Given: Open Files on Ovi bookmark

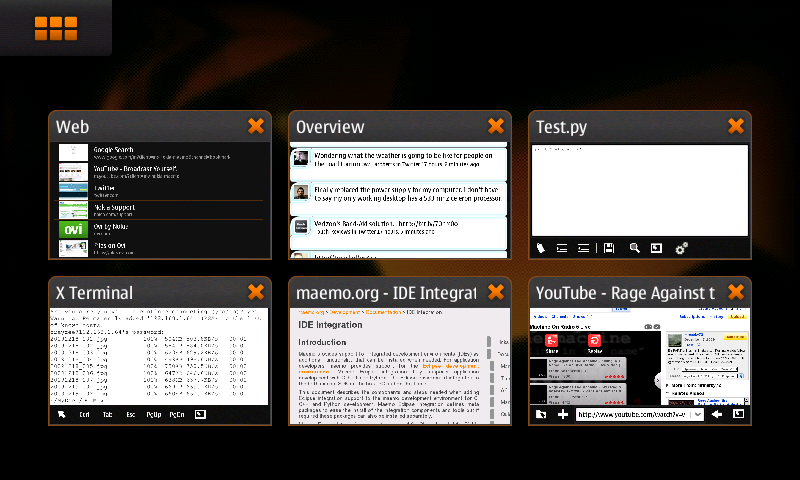Looking at the screenshot, I should pos(160,248).
